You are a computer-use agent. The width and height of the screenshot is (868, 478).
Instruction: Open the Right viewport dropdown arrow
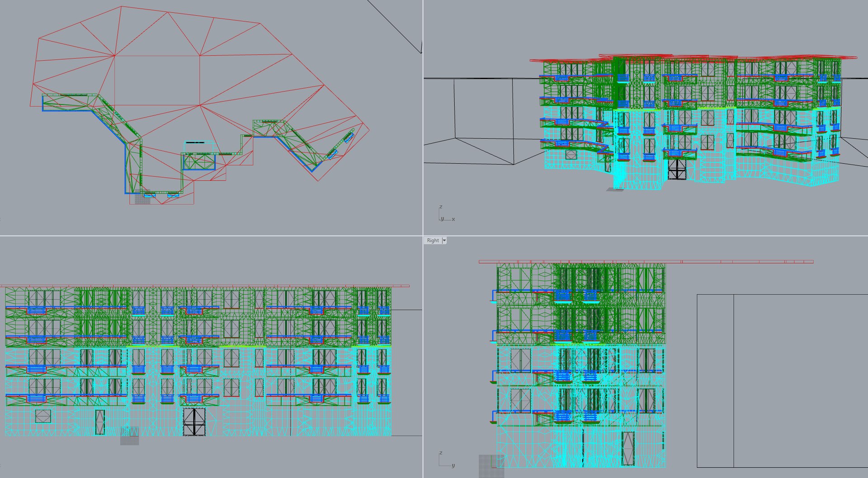tap(444, 241)
